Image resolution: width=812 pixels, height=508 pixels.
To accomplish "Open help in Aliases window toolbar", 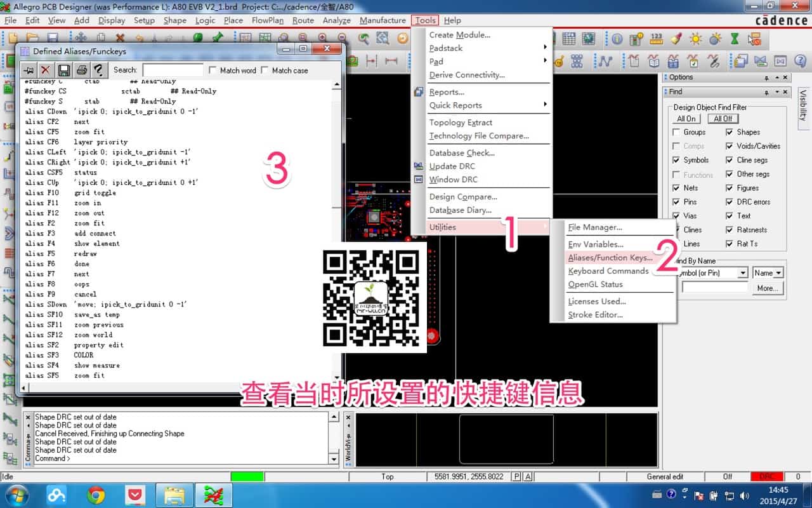I will [x=98, y=70].
